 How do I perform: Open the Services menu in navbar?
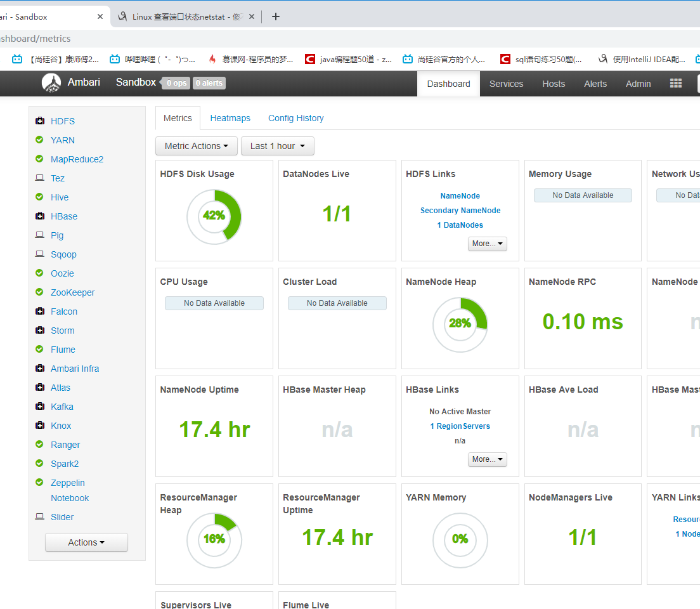click(x=506, y=84)
